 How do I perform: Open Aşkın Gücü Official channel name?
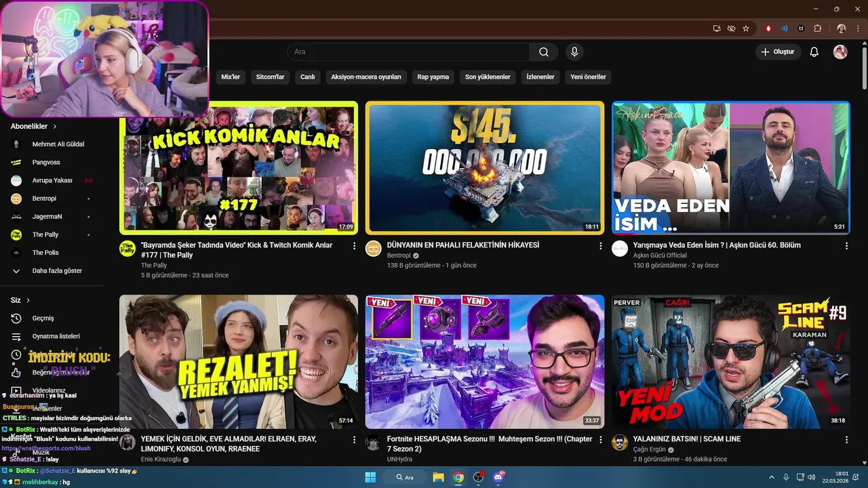[660, 256]
